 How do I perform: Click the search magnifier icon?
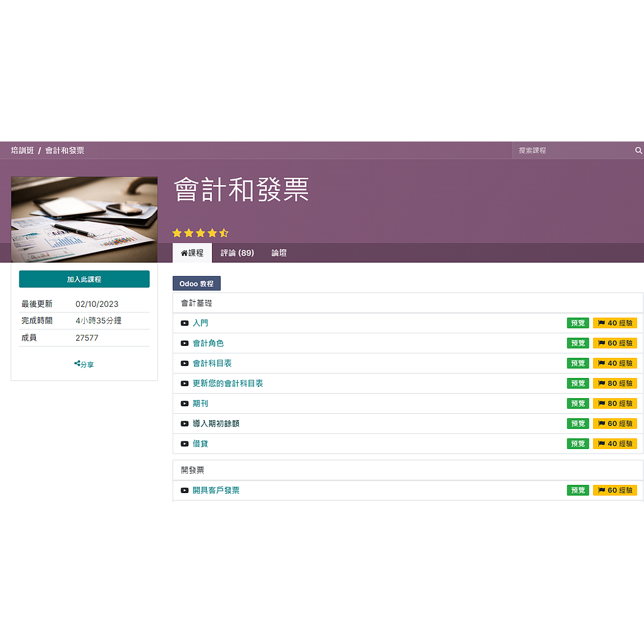[638, 150]
